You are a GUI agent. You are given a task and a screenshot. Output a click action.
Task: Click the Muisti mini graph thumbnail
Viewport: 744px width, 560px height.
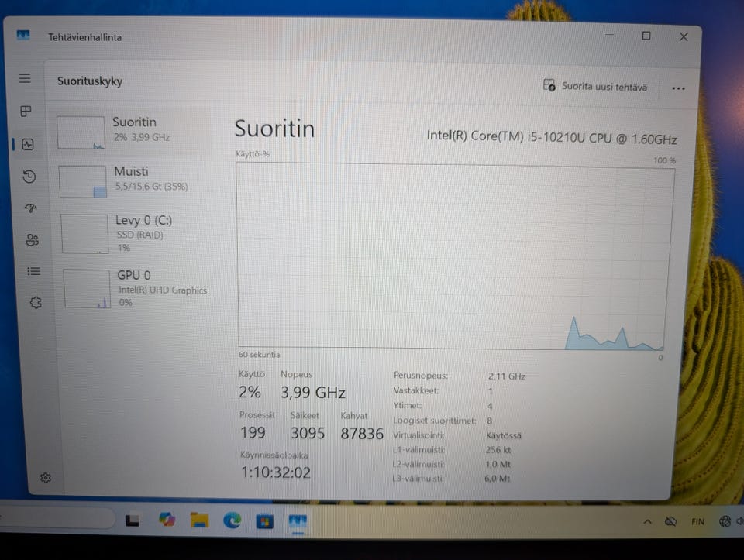click(83, 181)
